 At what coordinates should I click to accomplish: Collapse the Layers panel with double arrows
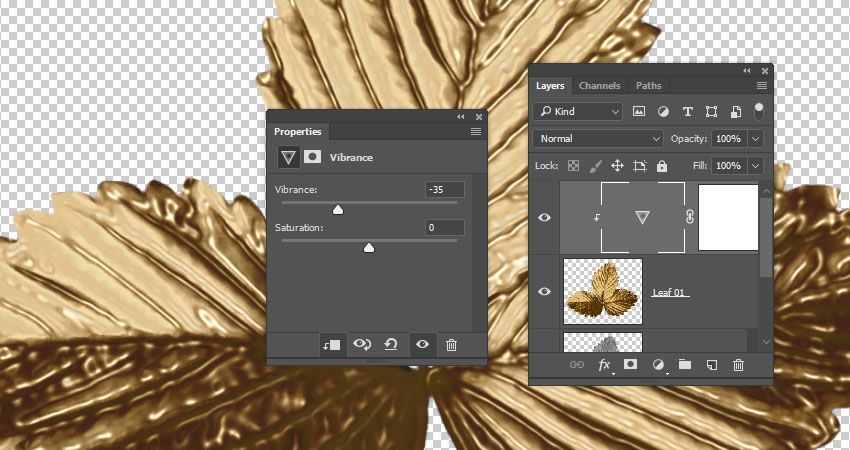coord(746,70)
